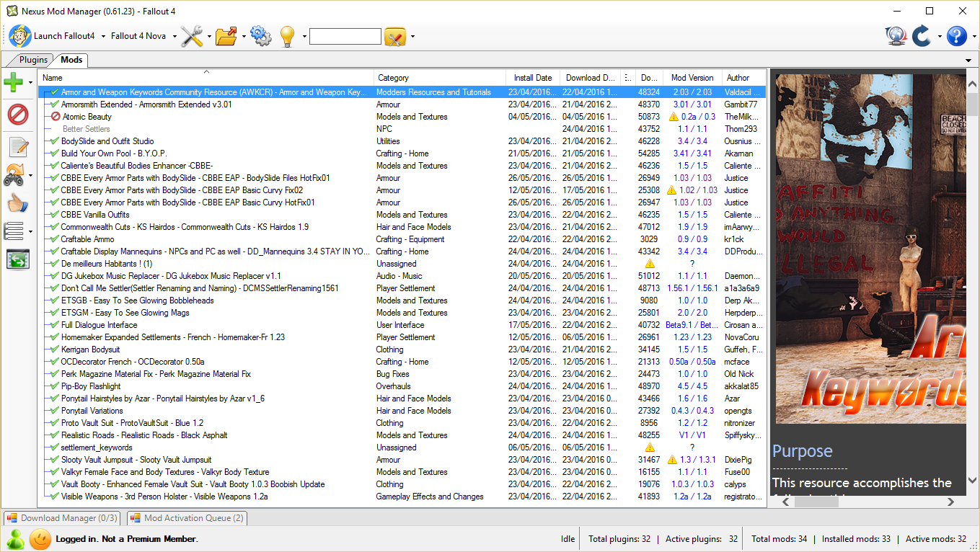
Task: Open dropdown arrow next to Launch Fallout4
Action: tap(103, 36)
